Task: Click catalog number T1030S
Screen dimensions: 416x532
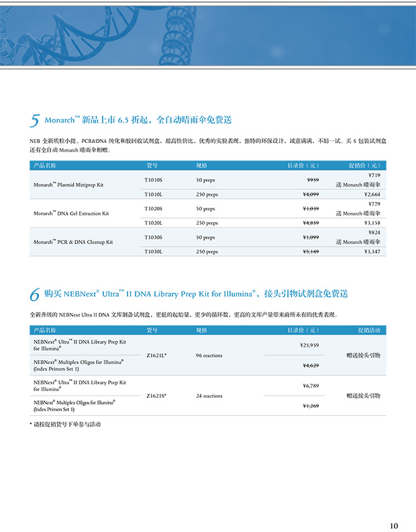Action: coord(154,237)
